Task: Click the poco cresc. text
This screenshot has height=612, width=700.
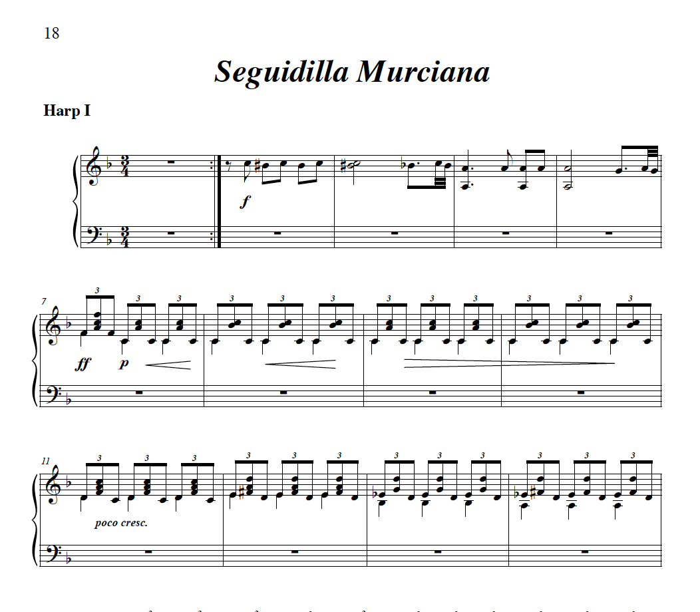Action: [x=121, y=523]
